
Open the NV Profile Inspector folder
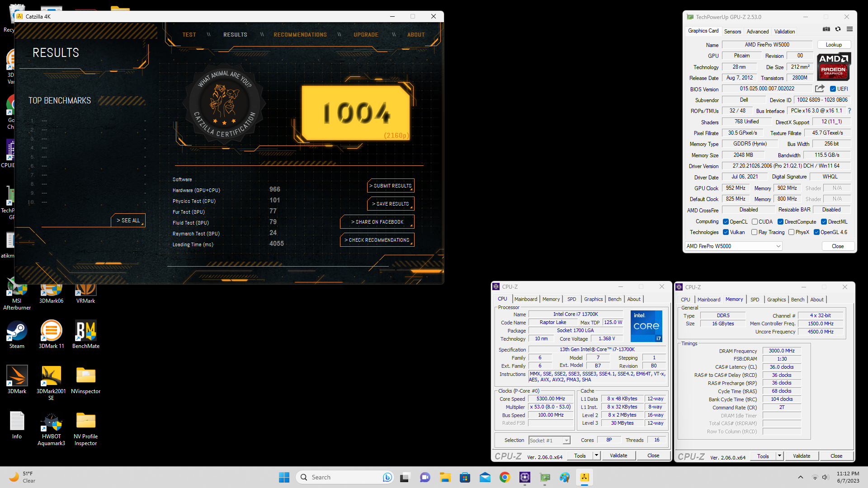86,428
